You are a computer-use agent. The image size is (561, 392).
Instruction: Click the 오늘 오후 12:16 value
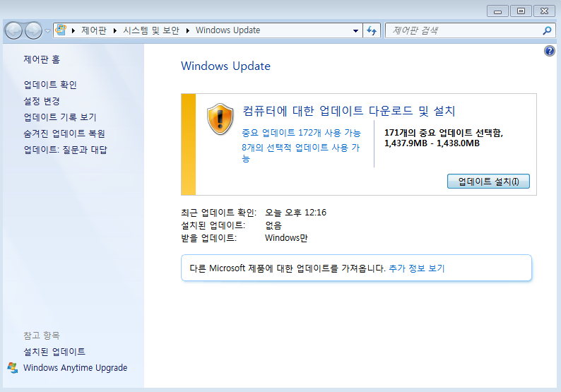click(295, 213)
